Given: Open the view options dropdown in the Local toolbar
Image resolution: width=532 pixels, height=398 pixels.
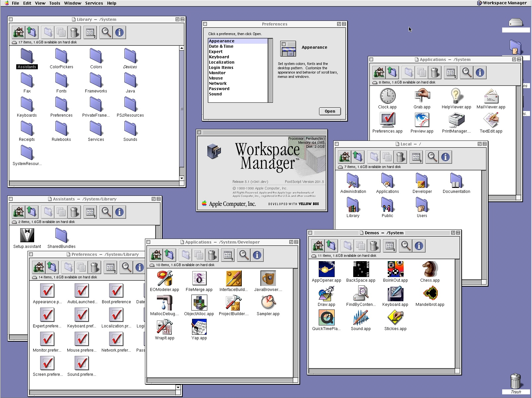Looking at the screenshot, I should [416, 157].
